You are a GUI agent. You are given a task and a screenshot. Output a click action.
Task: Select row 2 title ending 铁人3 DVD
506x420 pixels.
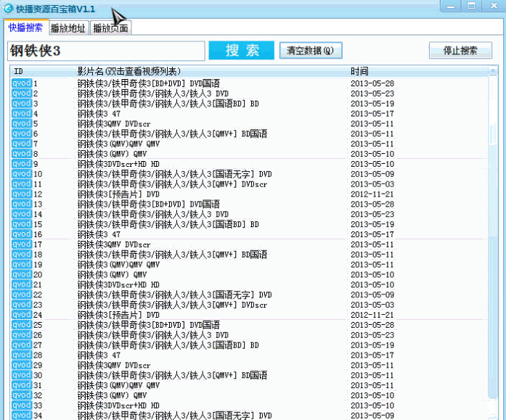click(x=153, y=94)
